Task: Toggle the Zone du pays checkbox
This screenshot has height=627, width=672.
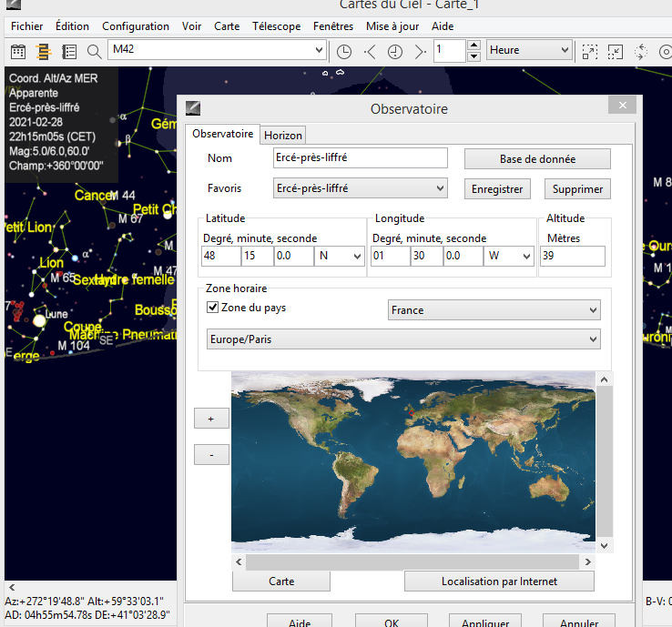Action: tap(213, 308)
